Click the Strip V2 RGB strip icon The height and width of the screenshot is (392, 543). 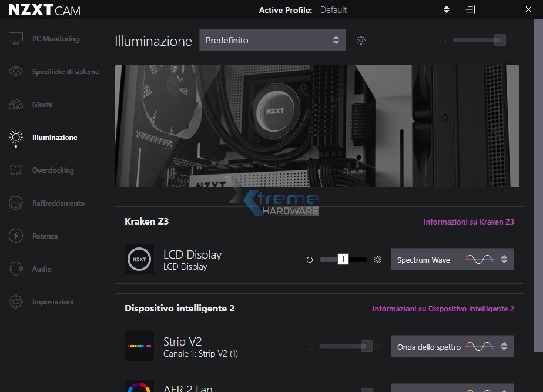139,346
